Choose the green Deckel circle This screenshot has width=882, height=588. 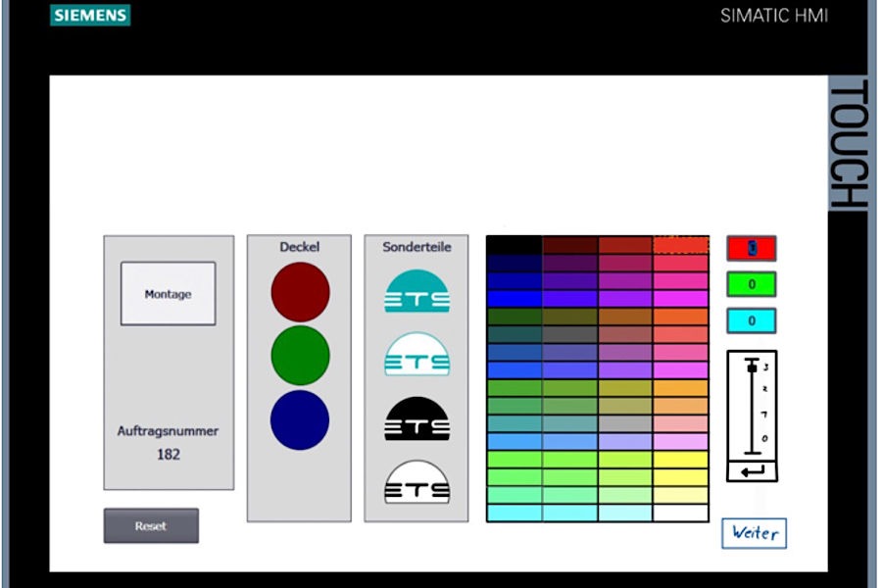(300, 355)
